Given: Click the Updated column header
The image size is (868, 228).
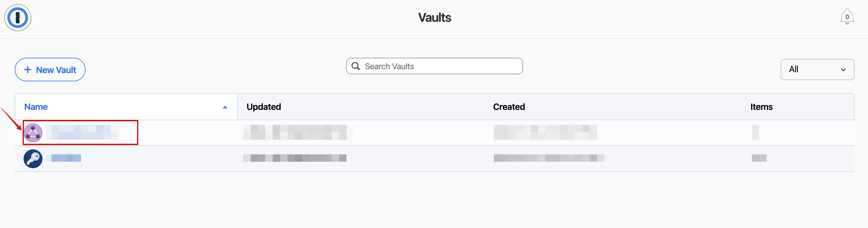Looking at the screenshot, I should 264,106.
